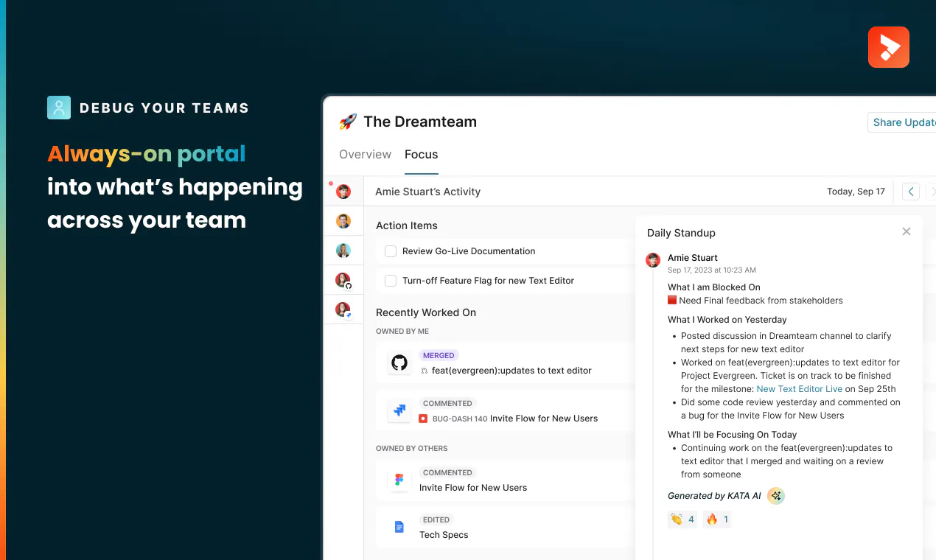Click the KATA AI badge icon
Screen dimensions: 936x560
click(x=775, y=496)
